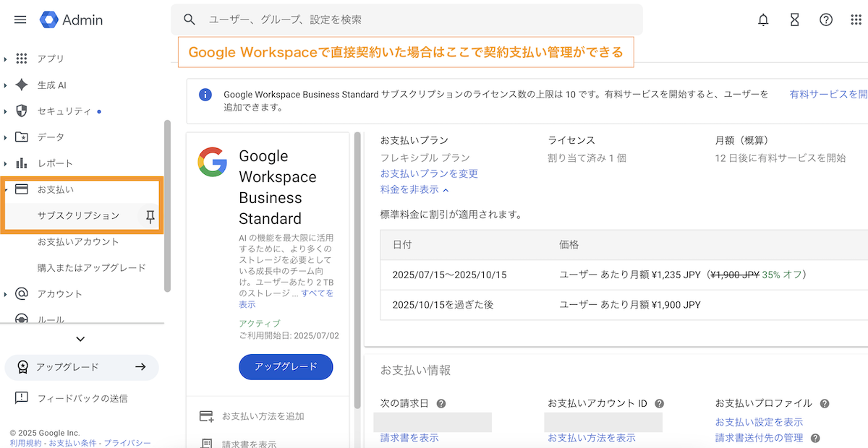The height and width of the screenshot is (448, 868).
Task: Click the データ folder icon
Action: (22, 137)
